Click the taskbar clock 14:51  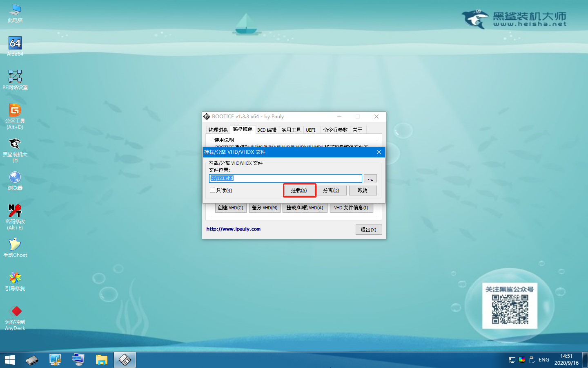566,360
